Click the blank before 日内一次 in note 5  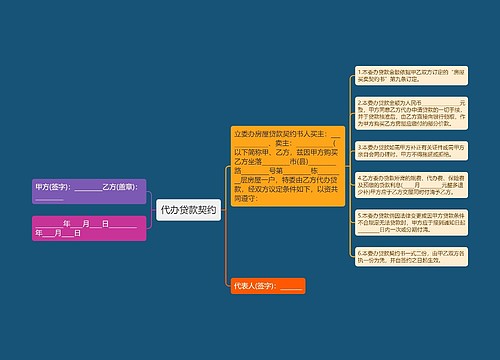point(369,230)
